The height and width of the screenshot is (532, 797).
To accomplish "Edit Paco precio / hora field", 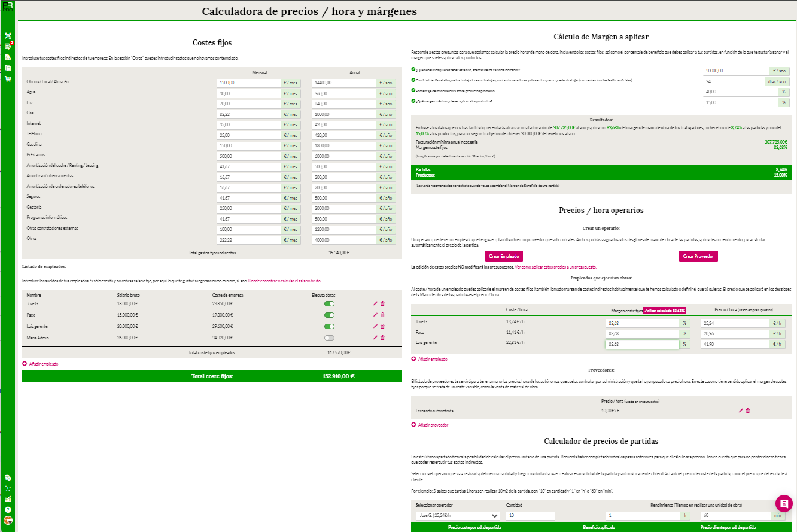I will (735, 333).
